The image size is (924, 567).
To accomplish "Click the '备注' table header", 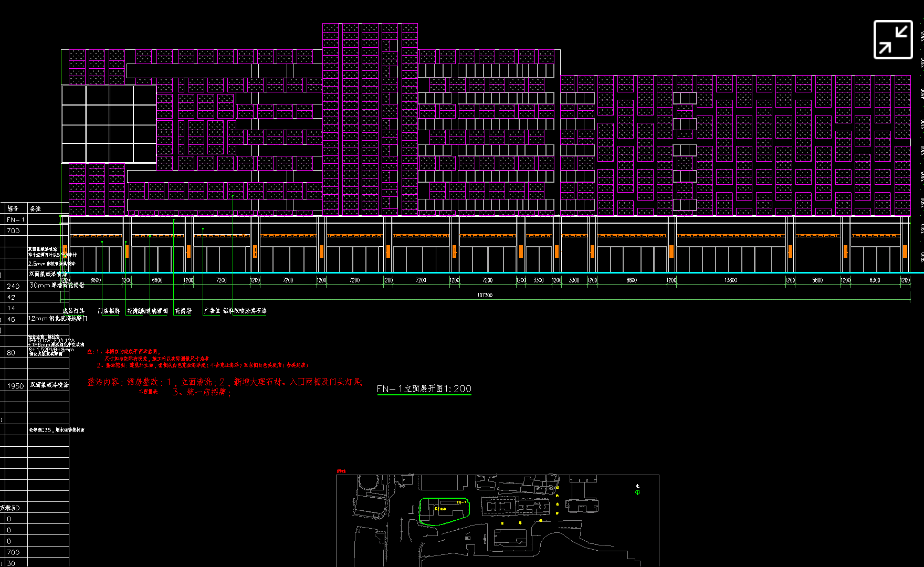I will coord(35,209).
